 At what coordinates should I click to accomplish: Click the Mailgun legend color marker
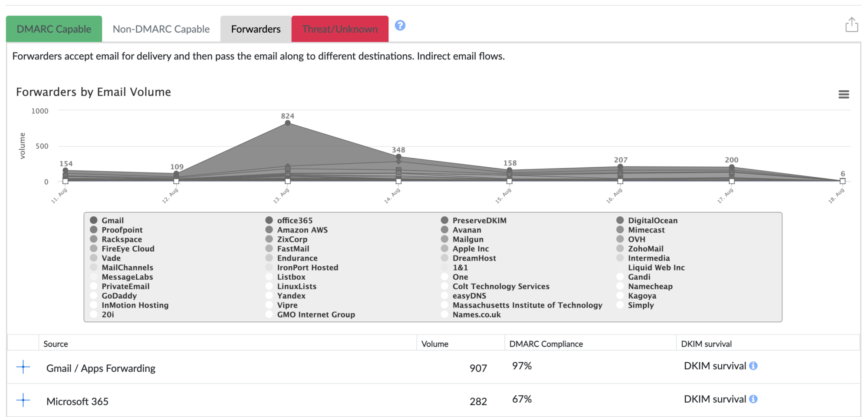[444, 239]
